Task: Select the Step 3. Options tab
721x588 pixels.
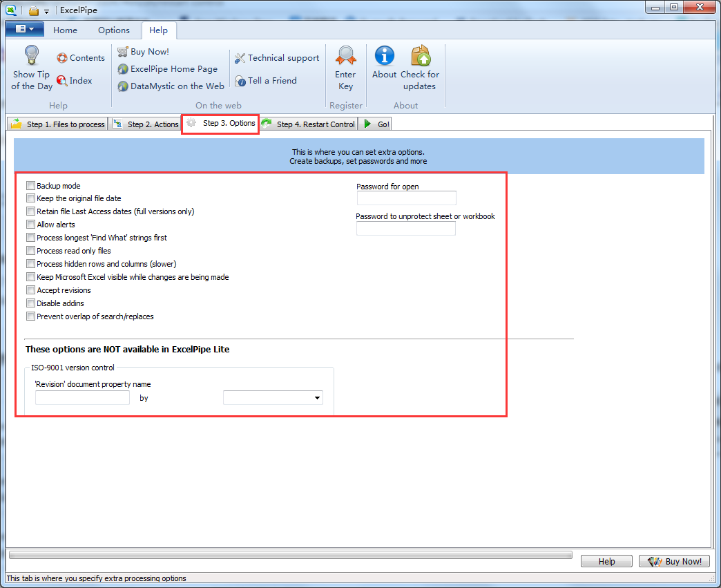Action: [221, 123]
